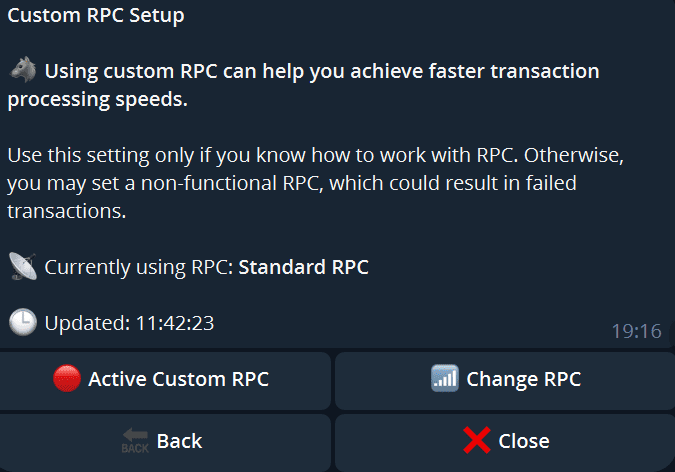Click the 19:16 message timestamp
This screenshot has width=675, height=472.
coord(637,331)
